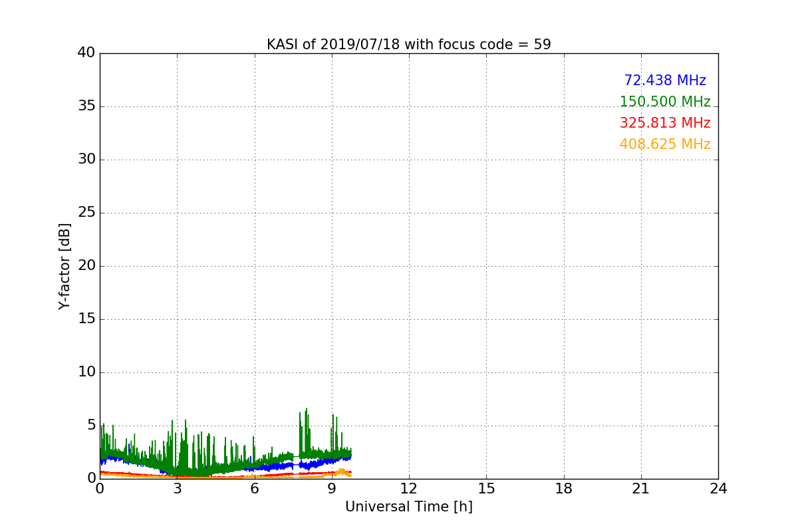Viewport: 798px width, 532px height.
Task: Click the plot title mentioning KASI
Action: point(408,45)
